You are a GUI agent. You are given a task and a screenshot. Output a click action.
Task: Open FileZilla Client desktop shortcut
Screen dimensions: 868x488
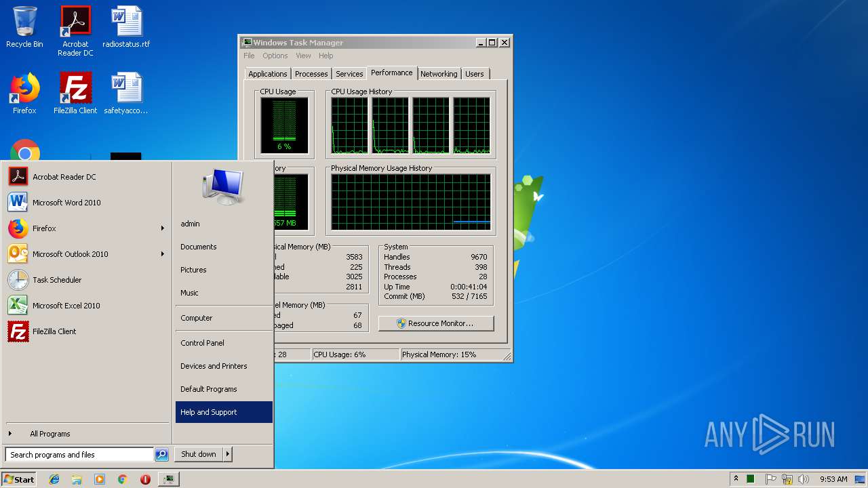pyautogui.click(x=75, y=94)
